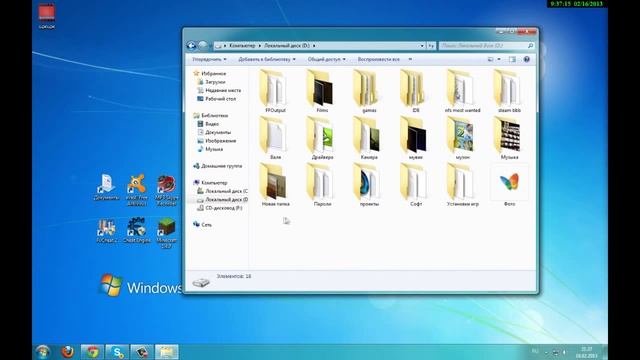Open the Explorer folder taskbar button
Screen dimensions: 640x360
click(167, 351)
